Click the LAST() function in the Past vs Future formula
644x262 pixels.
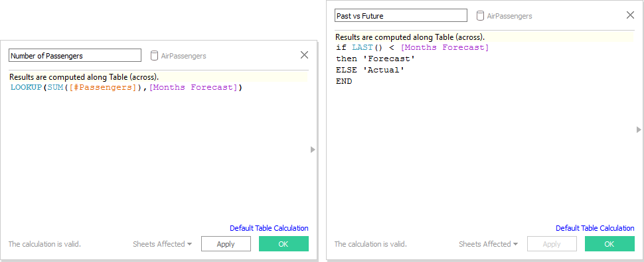click(x=368, y=48)
